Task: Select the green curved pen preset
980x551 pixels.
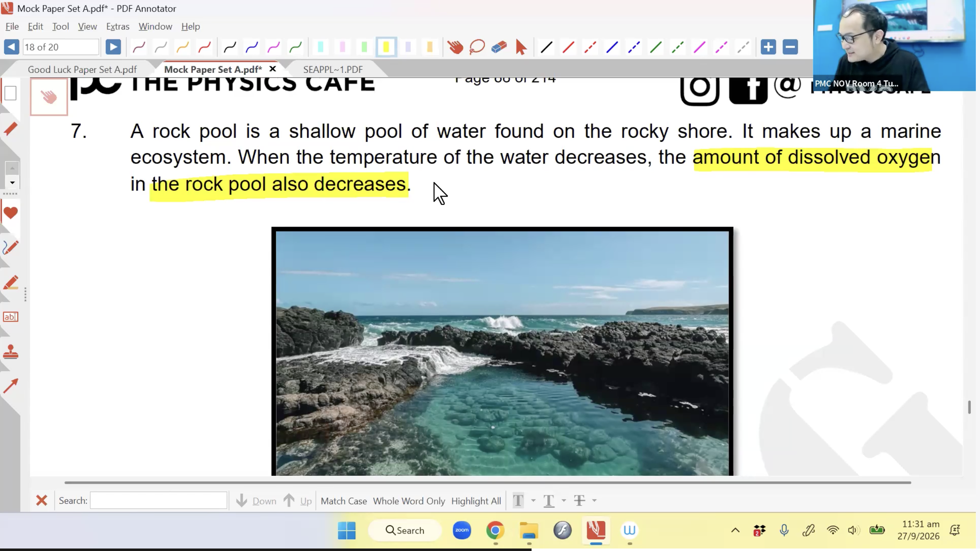Action: 295,47
